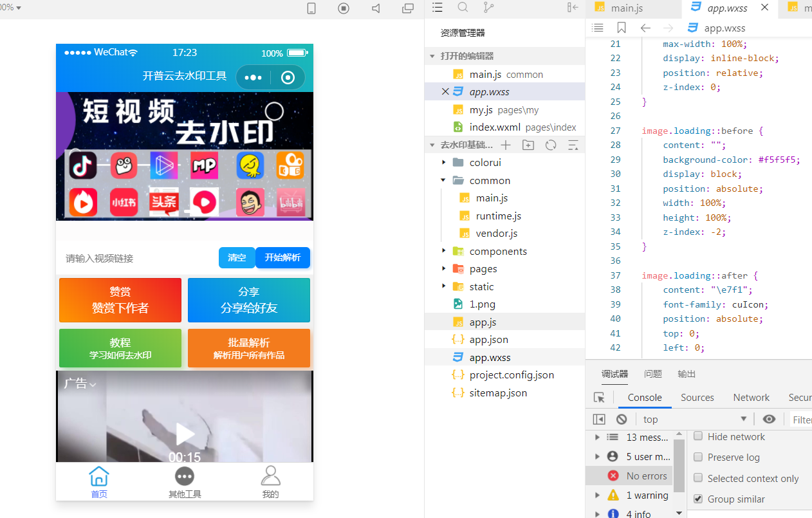The height and width of the screenshot is (518, 812).
Task: Mute simulator sound with the speaker icon
Action: click(x=376, y=8)
